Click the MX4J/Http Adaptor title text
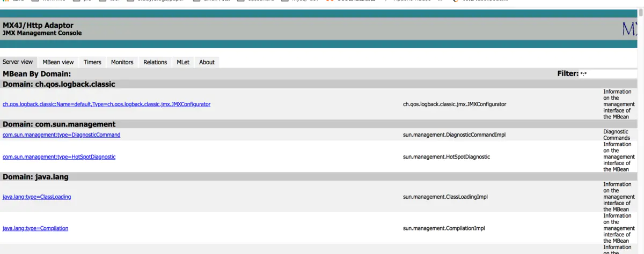Viewport: 644px width, 254px height. [x=38, y=25]
